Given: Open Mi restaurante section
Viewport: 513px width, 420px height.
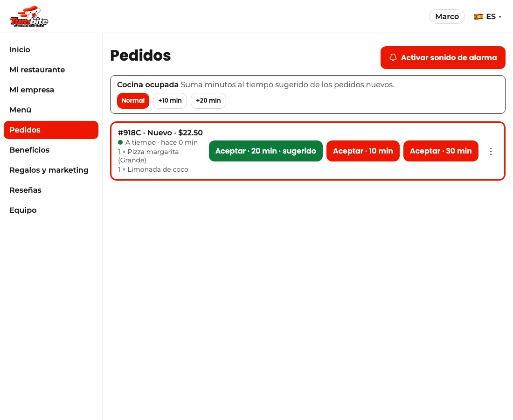Looking at the screenshot, I should 51,70.
